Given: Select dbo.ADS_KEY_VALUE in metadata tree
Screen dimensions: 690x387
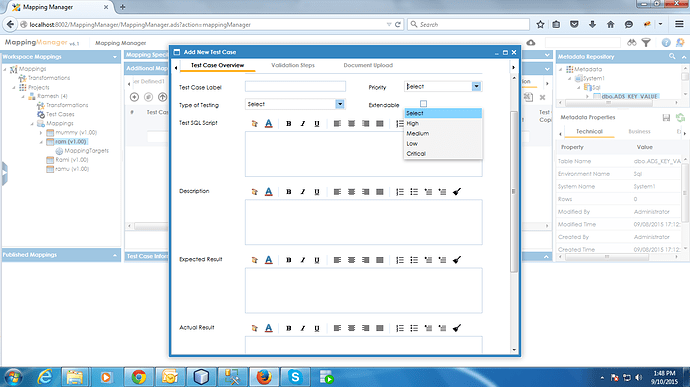Looking at the screenshot, I should pyautogui.click(x=629, y=96).
